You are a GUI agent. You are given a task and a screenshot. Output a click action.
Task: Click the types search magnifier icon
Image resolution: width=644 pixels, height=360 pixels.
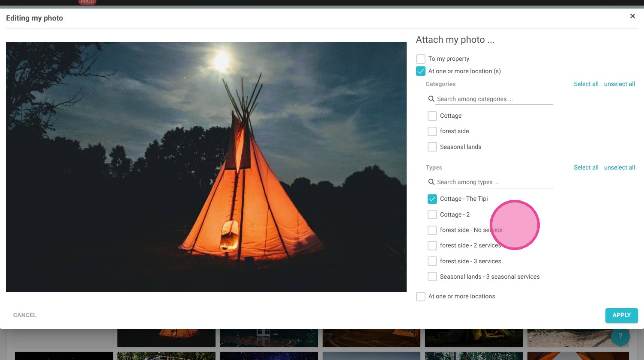click(431, 182)
